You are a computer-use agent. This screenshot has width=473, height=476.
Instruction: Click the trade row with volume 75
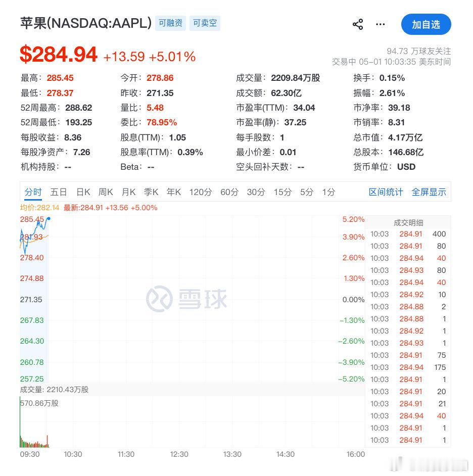point(408,355)
